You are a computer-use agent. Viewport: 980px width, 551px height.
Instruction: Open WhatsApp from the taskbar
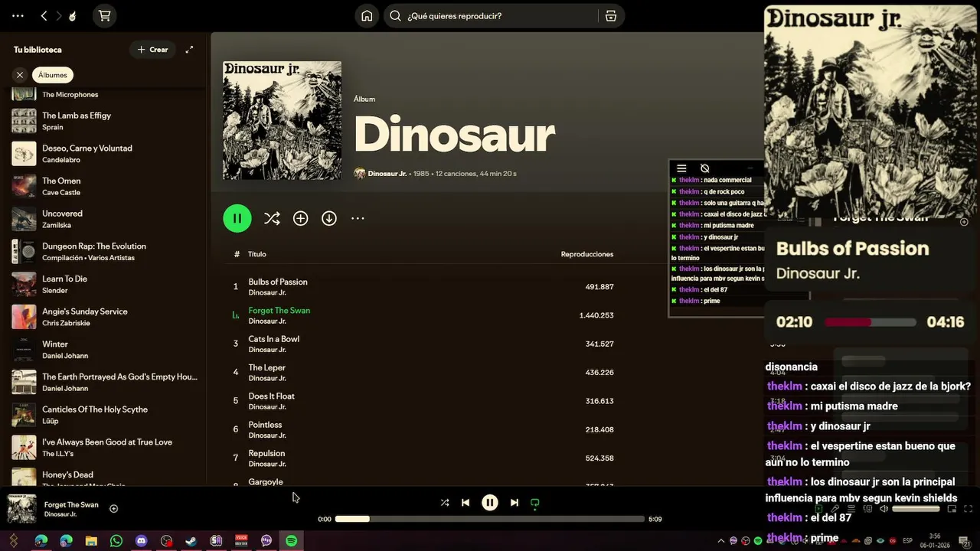pos(116,541)
